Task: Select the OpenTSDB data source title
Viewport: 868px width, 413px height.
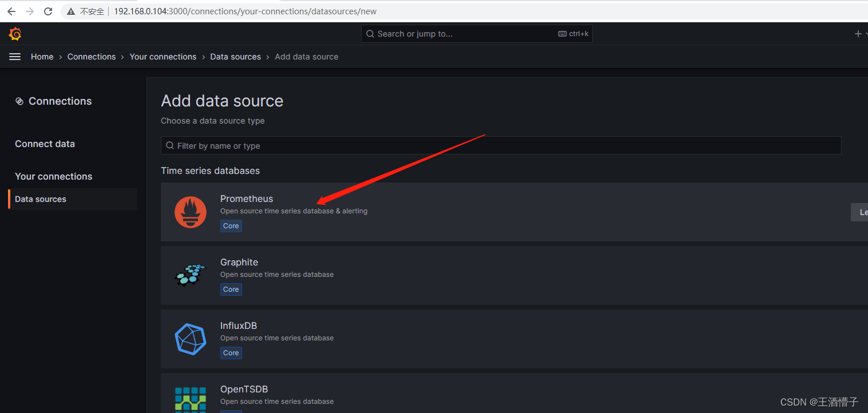Action: point(244,389)
